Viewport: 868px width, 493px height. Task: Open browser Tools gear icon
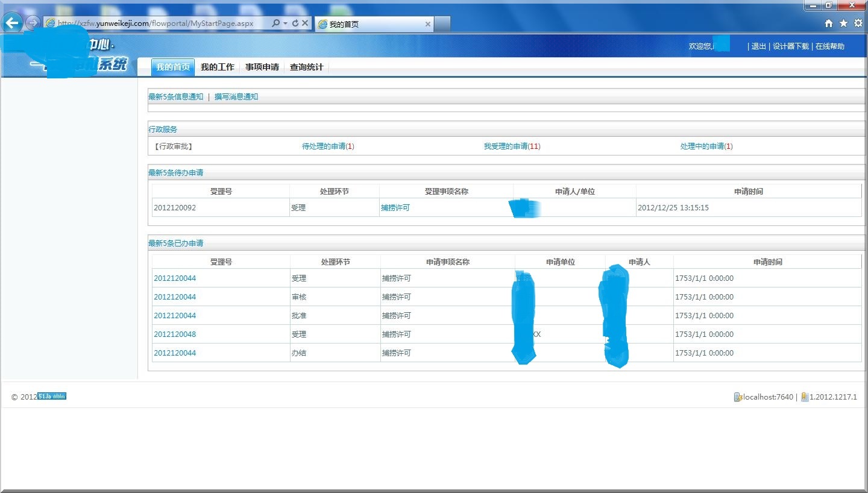click(858, 23)
